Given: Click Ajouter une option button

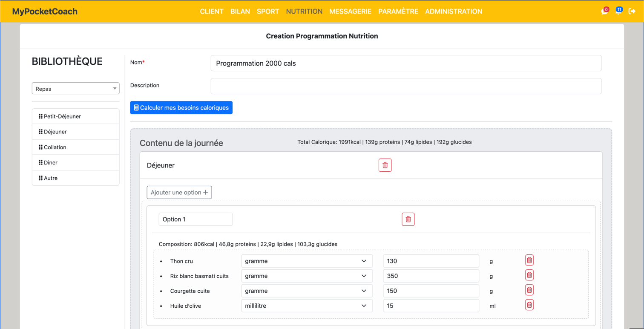Looking at the screenshot, I should tap(179, 193).
